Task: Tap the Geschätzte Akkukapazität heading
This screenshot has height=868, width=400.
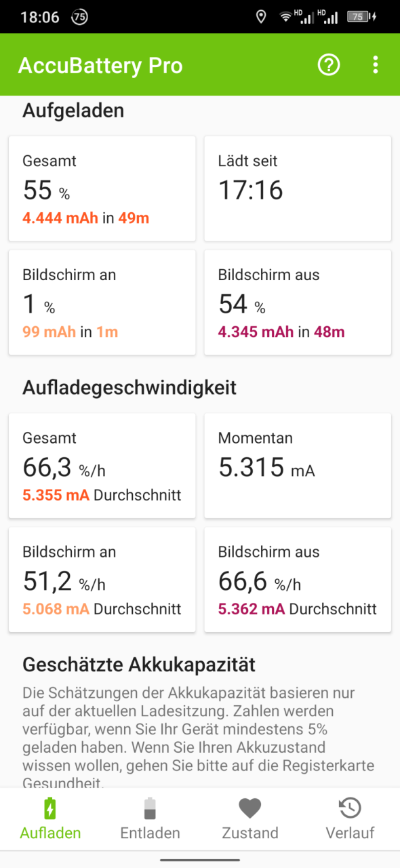Action: point(139,665)
